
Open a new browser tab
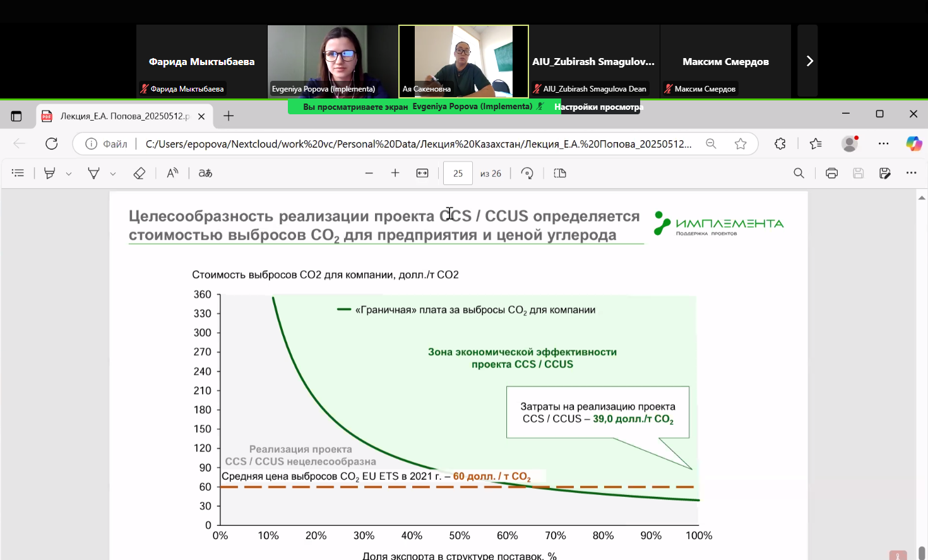(229, 116)
